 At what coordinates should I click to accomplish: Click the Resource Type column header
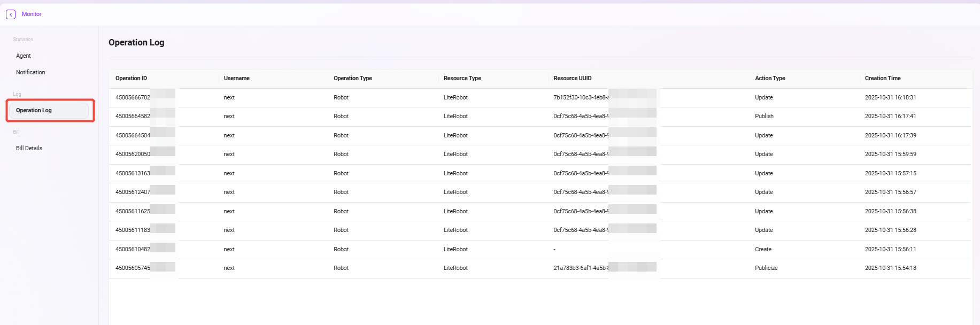click(x=462, y=79)
